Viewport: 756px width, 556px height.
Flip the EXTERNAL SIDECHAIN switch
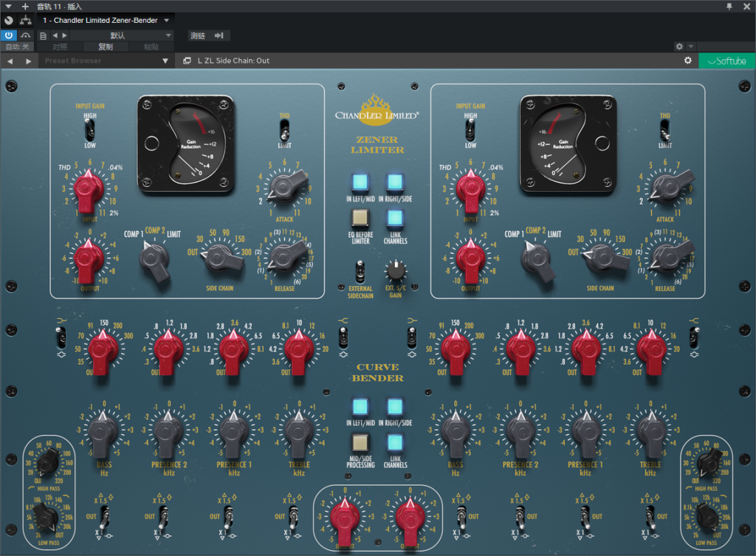(x=360, y=272)
